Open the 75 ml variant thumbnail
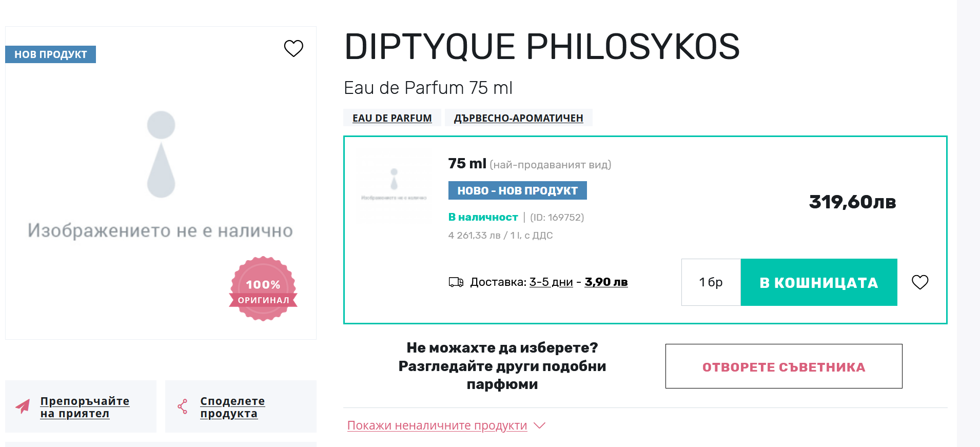 click(x=394, y=184)
